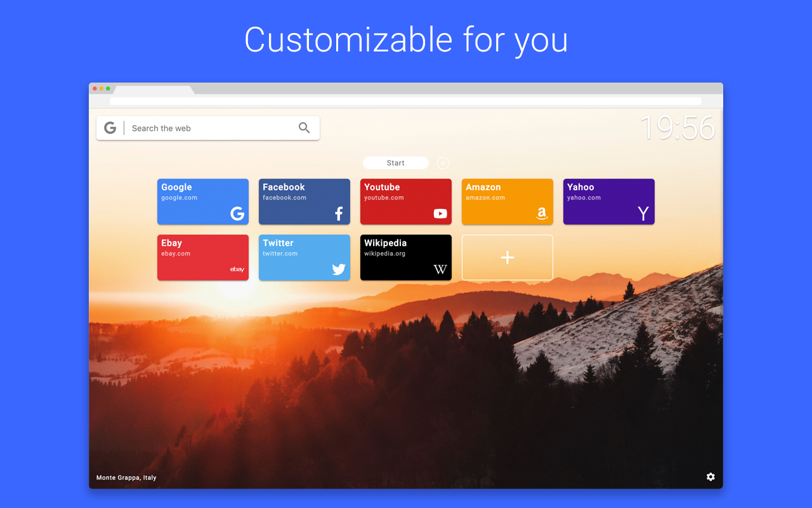
Task: Click the YouTube play logo icon
Action: point(440,214)
